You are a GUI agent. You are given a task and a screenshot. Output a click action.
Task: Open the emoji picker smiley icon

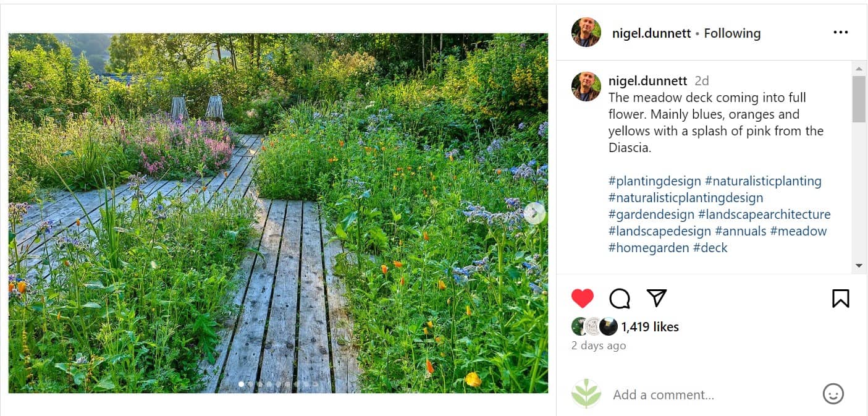tap(833, 394)
